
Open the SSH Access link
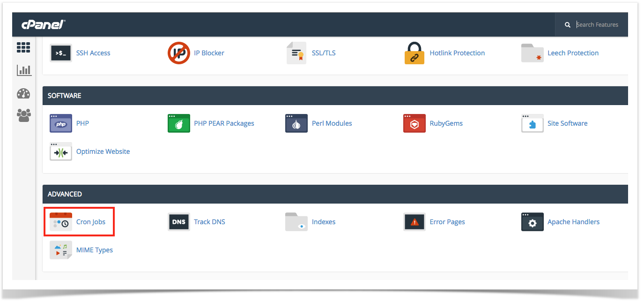93,53
